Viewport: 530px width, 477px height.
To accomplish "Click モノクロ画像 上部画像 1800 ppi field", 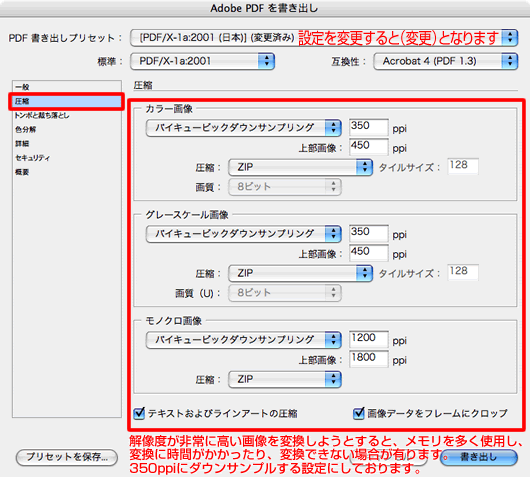I will [368, 359].
